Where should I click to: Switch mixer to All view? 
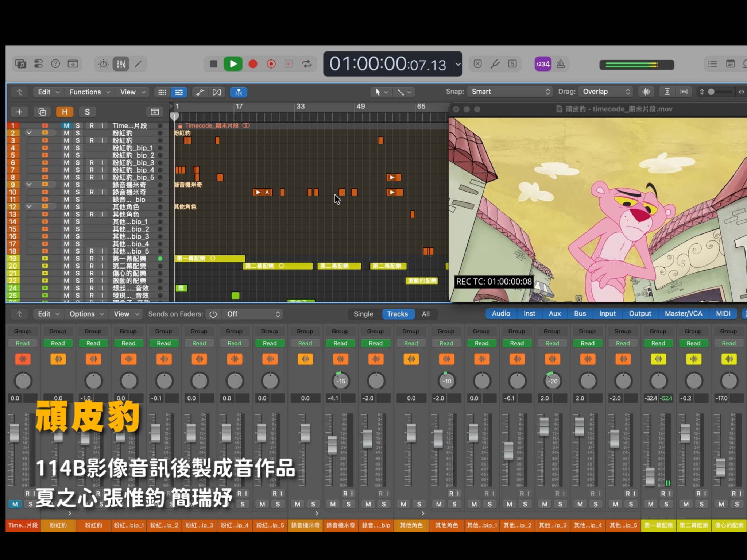click(x=426, y=314)
